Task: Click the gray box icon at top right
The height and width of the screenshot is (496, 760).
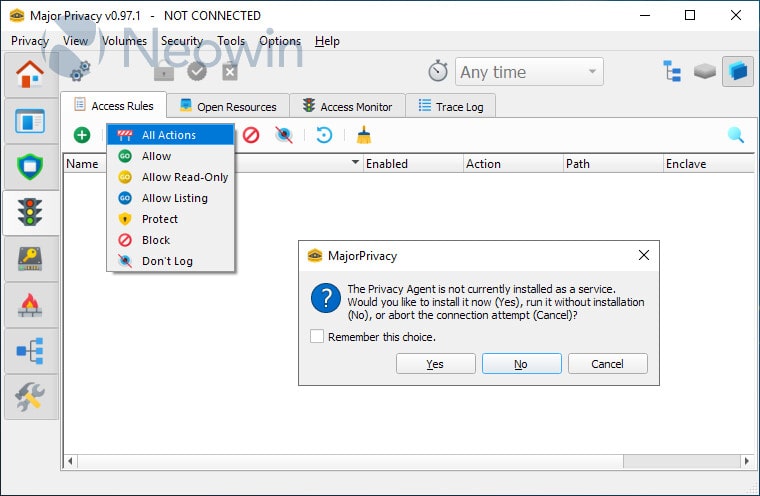Action: click(705, 71)
